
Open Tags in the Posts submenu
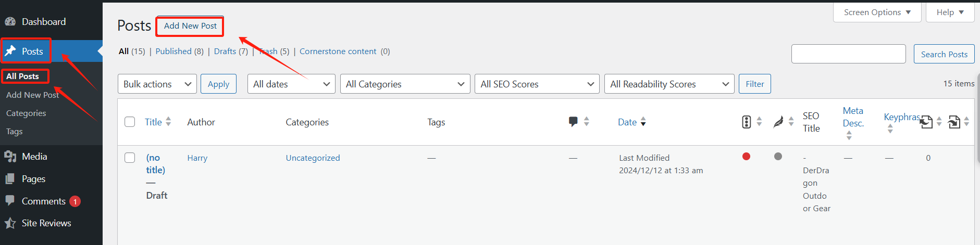(15, 132)
